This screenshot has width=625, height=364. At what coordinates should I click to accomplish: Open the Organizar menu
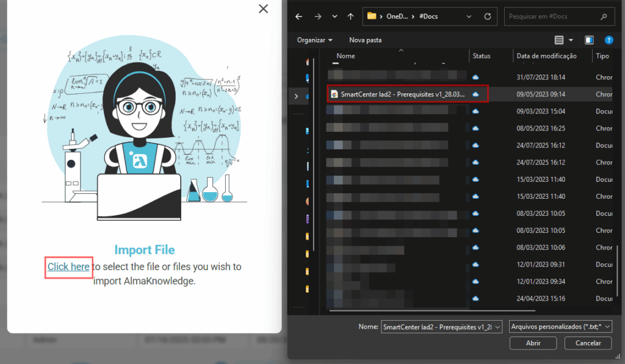click(x=314, y=40)
